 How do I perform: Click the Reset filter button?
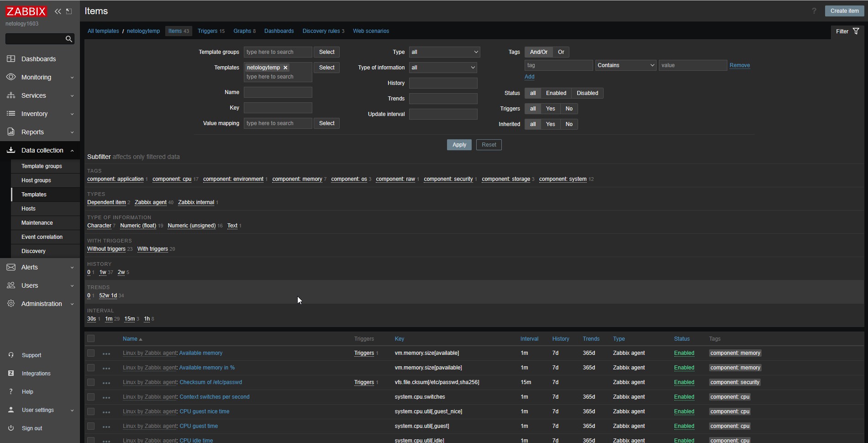[x=489, y=145]
